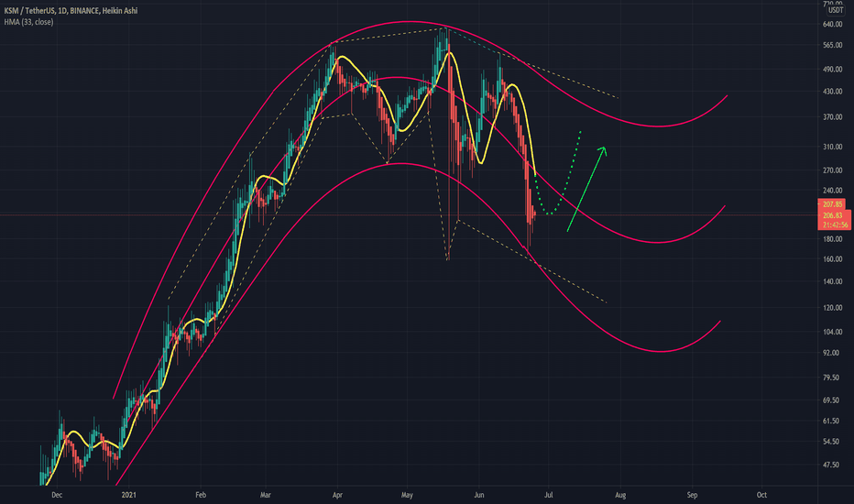Viewport: 854px width, 504px height.
Task: Click the 21:42:56 countdown label
Action: (835, 225)
